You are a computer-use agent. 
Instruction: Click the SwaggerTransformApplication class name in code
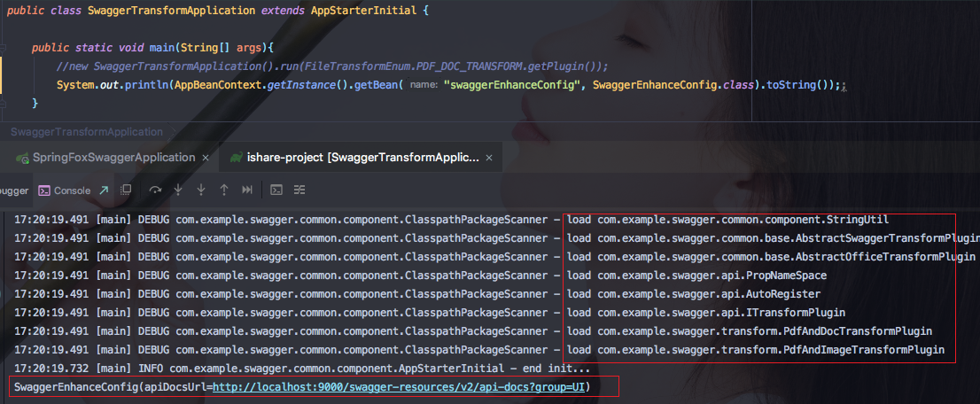pyautogui.click(x=172, y=12)
